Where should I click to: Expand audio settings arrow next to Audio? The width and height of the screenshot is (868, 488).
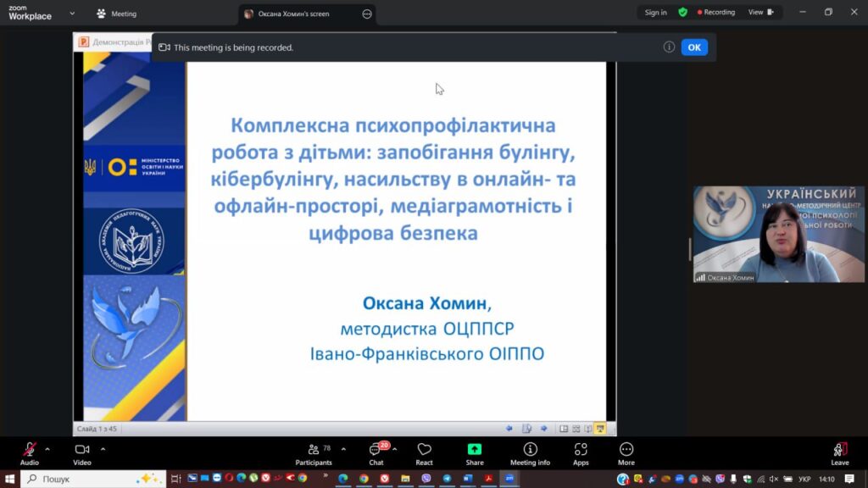47,449
